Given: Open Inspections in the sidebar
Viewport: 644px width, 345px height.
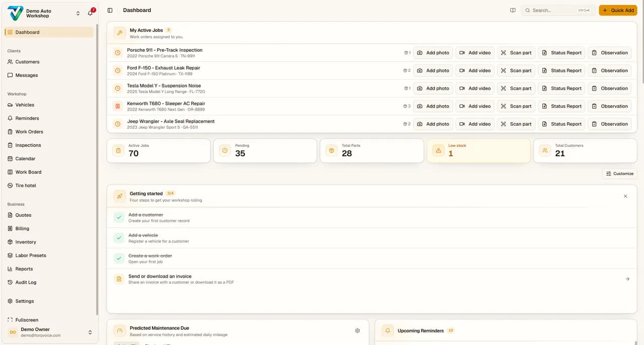Looking at the screenshot, I should click(49, 145).
